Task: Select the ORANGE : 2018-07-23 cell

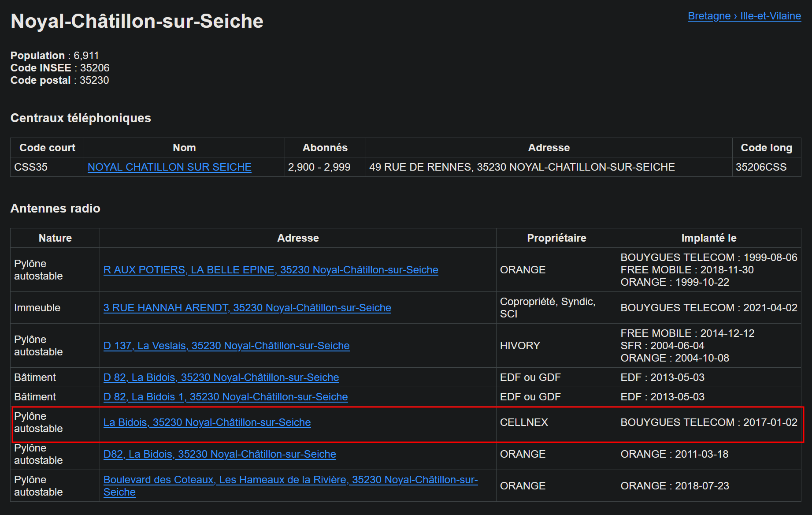Action: coord(709,486)
